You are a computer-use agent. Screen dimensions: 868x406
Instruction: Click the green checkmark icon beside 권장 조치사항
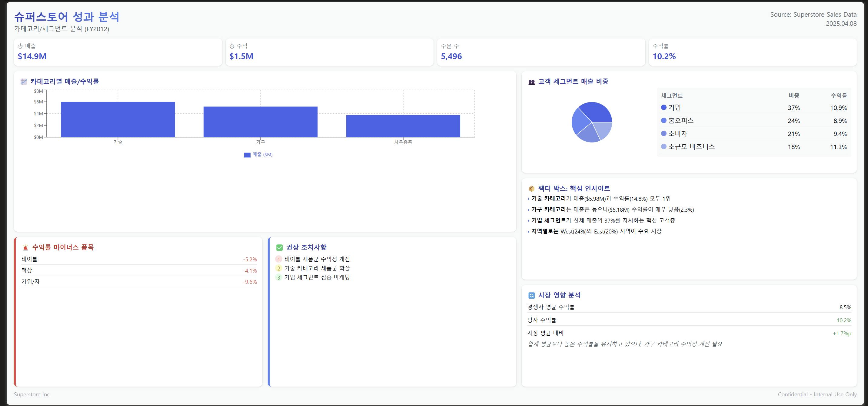279,247
